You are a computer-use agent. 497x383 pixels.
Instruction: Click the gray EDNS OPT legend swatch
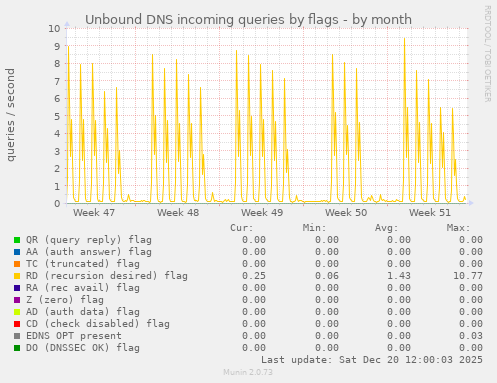point(17,336)
